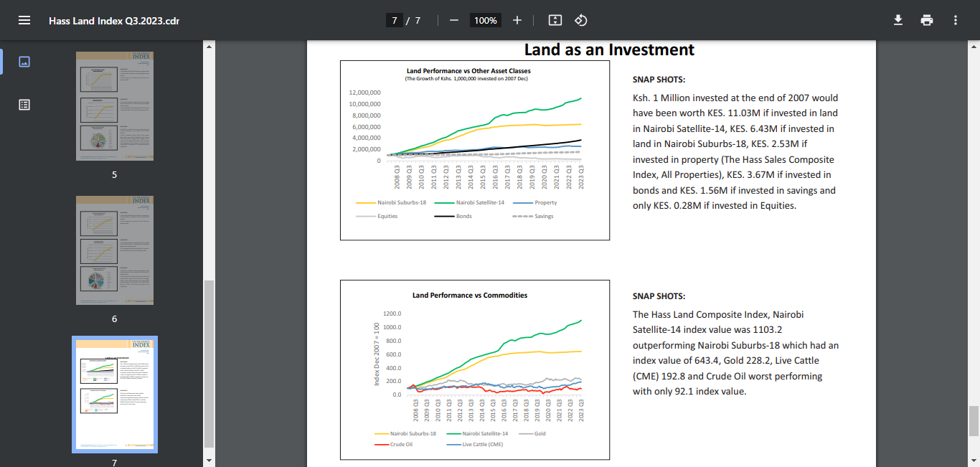
Task: Rotate the page counterclockwise
Action: tap(581, 20)
